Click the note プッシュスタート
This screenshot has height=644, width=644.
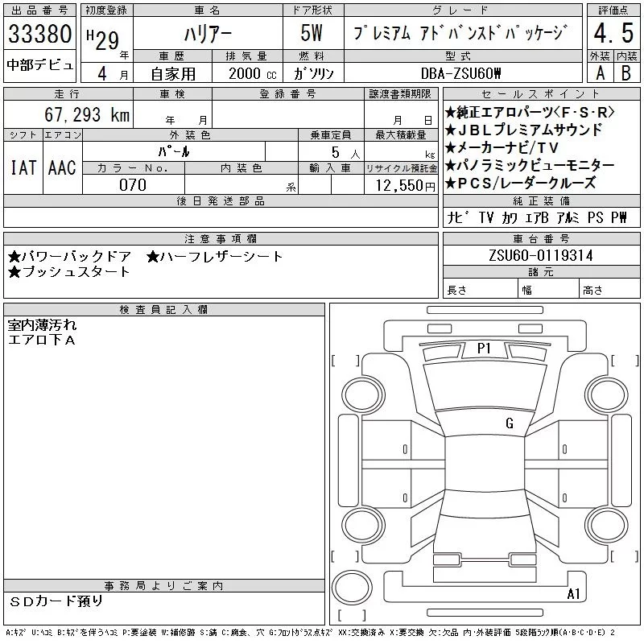(68, 272)
